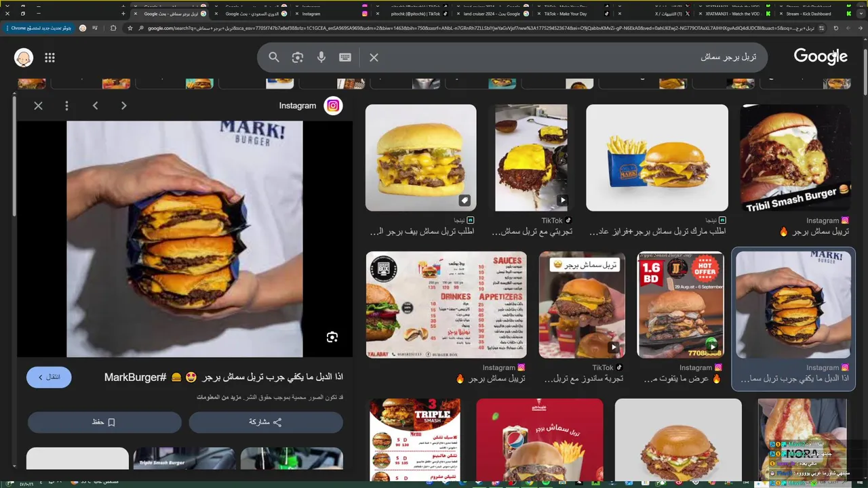Open the Instagram source link in preview header

point(298,106)
